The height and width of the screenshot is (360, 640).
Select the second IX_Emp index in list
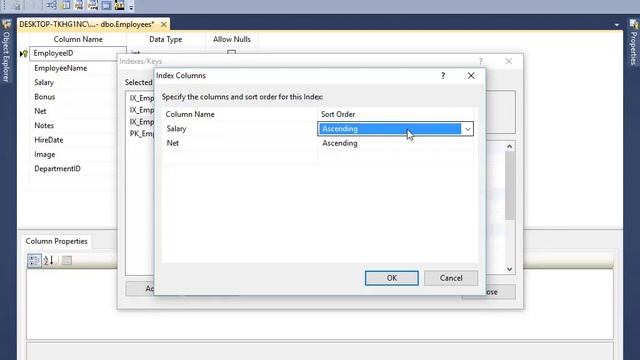[x=141, y=110]
